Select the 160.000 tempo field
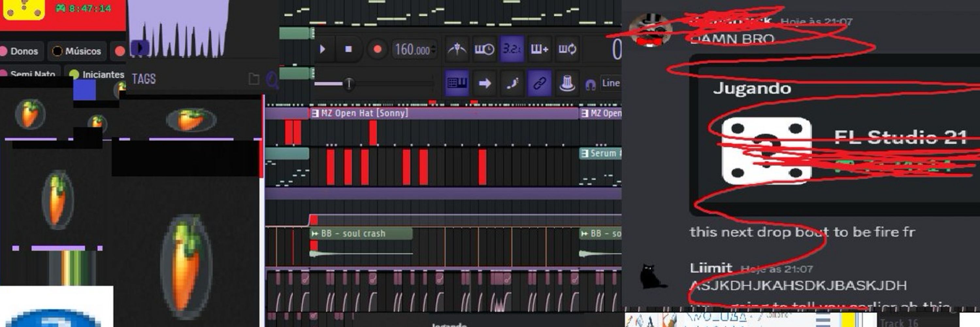 (412, 49)
